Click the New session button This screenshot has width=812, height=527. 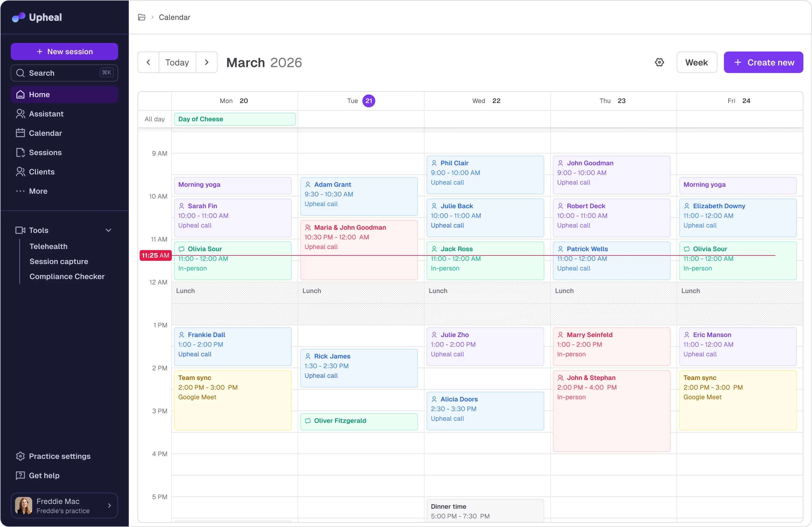point(64,52)
